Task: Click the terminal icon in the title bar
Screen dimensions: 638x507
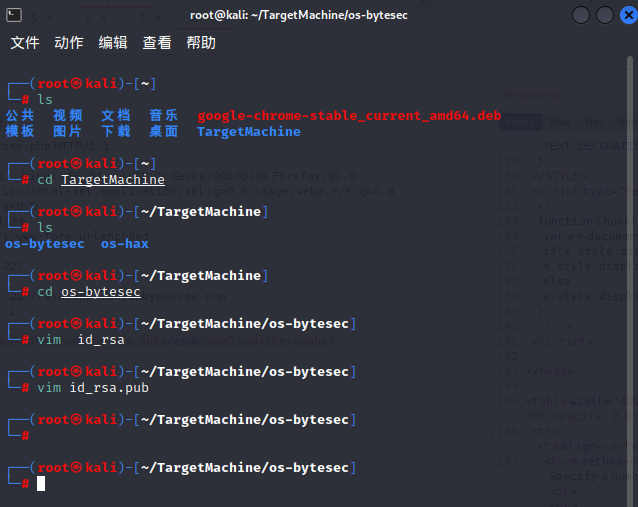Action: click(14, 15)
